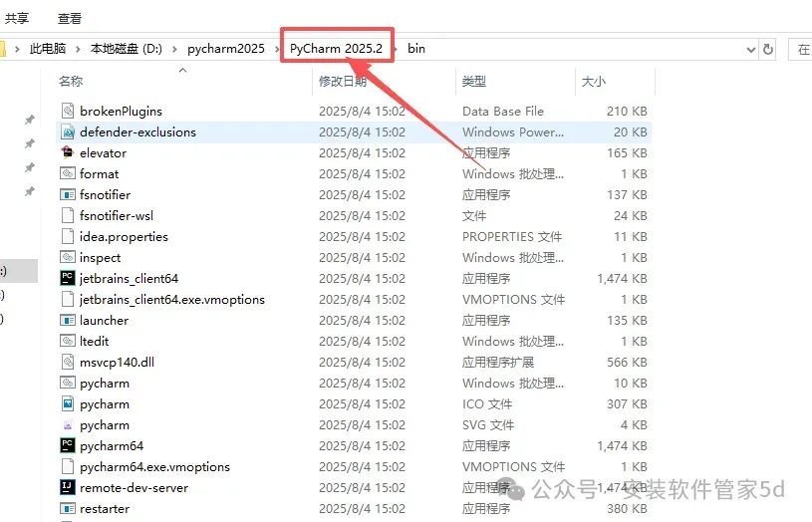Click the PROPERTIES 文件 type cell
Image resolution: width=812 pixels, height=522 pixels.
pyautogui.click(x=512, y=237)
